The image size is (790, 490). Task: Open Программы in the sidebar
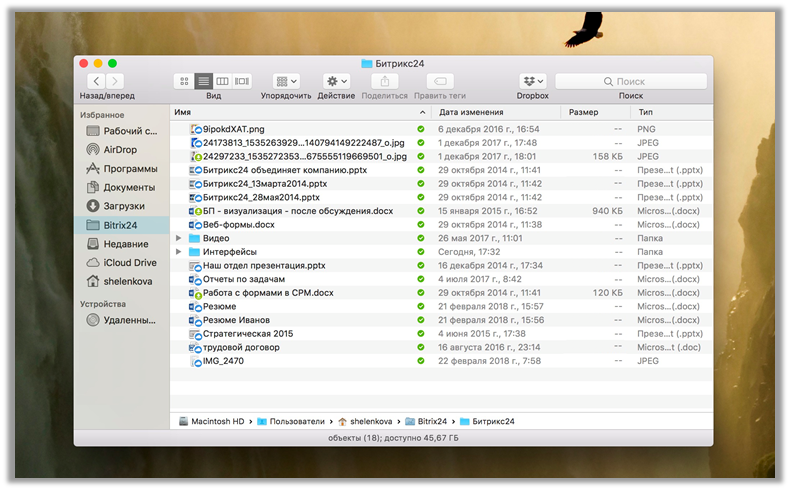point(121,169)
